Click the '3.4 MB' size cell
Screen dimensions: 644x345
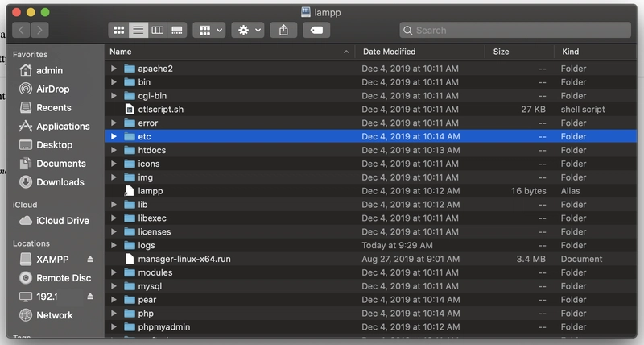click(x=531, y=259)
